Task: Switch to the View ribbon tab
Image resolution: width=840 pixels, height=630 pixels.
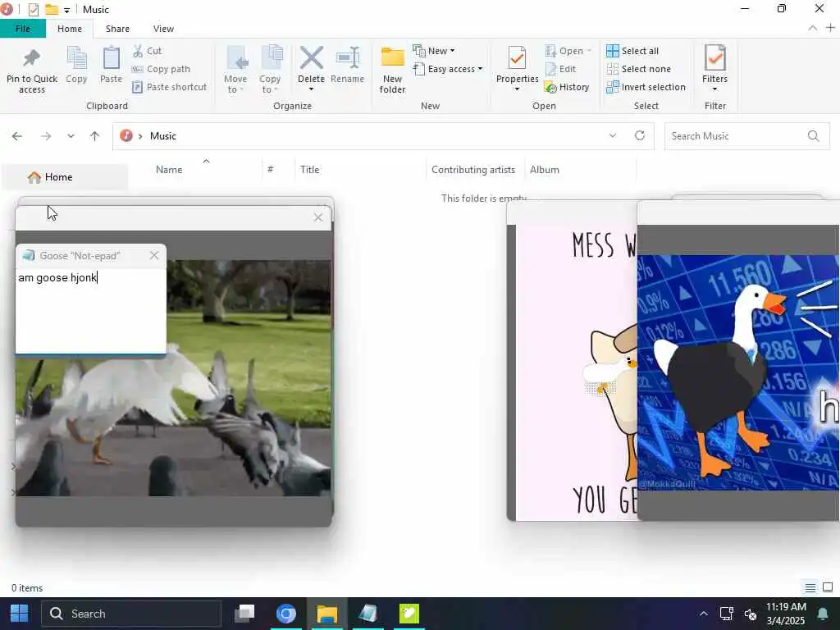Action: [x=163, y=29]
